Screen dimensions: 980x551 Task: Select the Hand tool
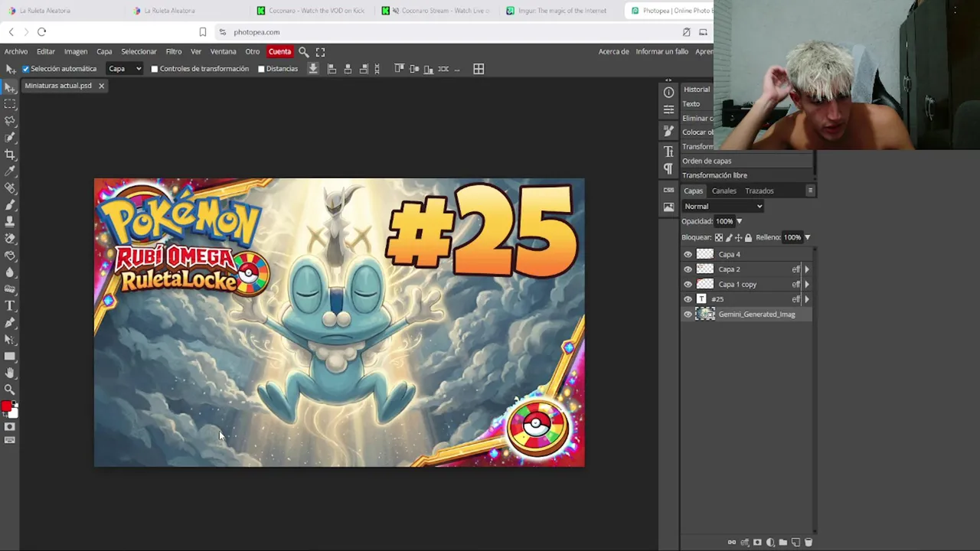point(10,373)
